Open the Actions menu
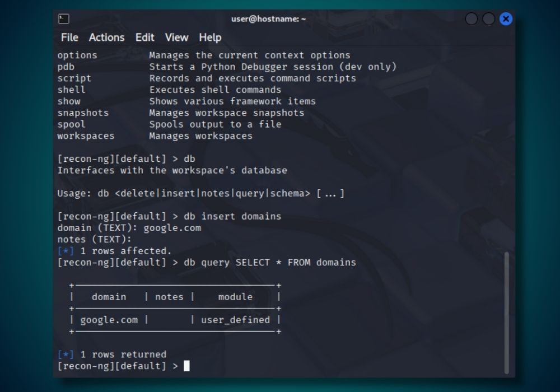Image resolution: width=560 pixels, height=392 pixels. (x=106, y=38)
